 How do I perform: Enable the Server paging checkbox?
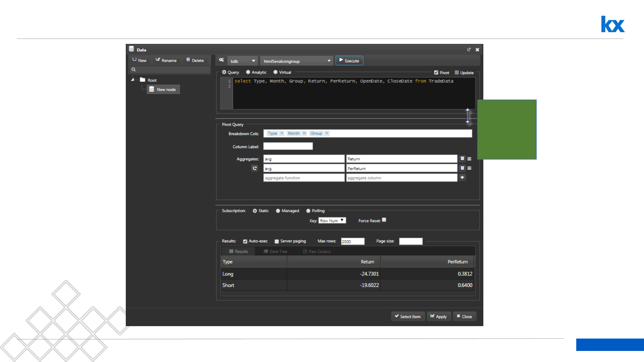[x=277, y=241]
